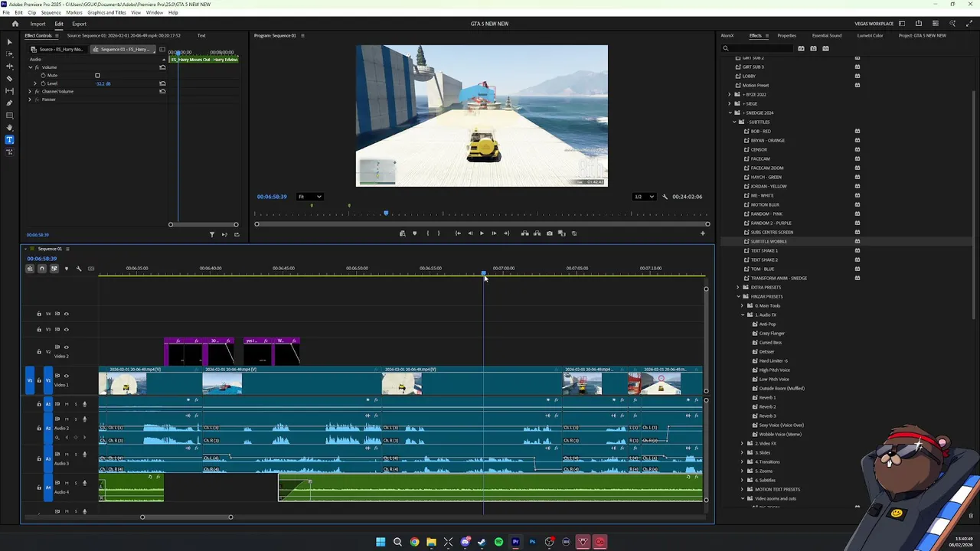Open the Markers menu

pos(74,13)
